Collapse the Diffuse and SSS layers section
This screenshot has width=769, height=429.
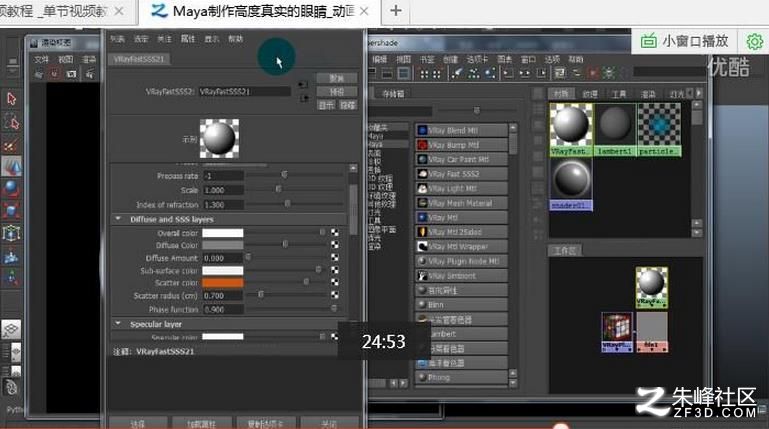118,219
